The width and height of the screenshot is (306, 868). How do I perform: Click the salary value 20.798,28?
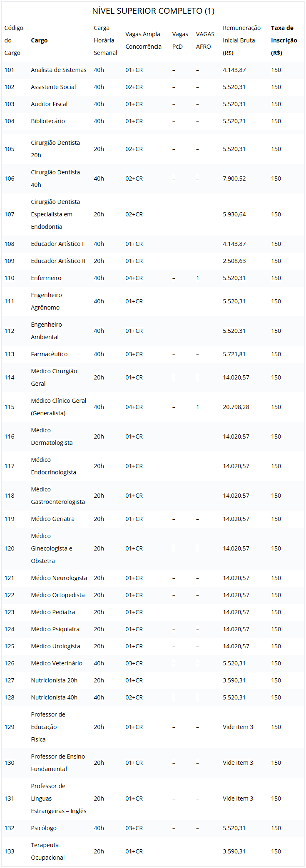(x=236, y=407)
